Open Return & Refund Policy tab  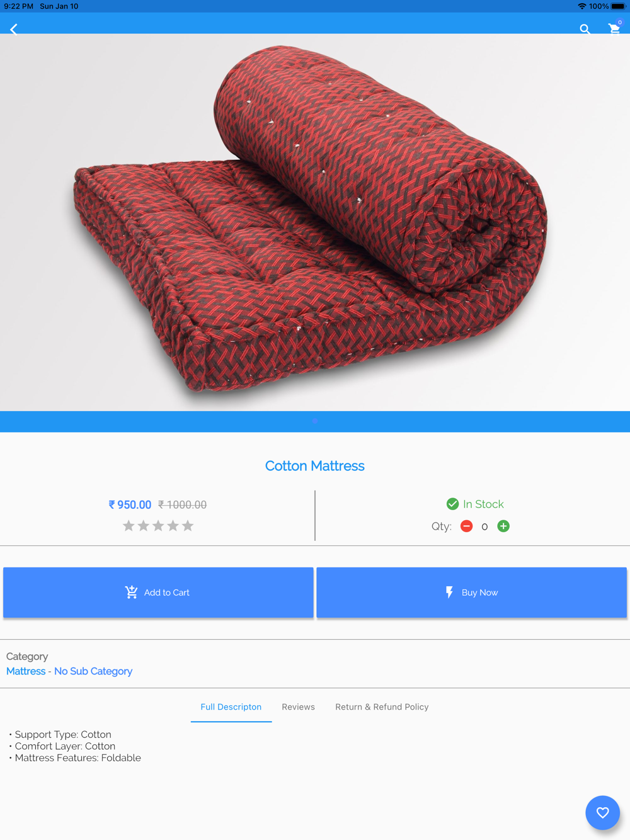(x=382, y=707)
